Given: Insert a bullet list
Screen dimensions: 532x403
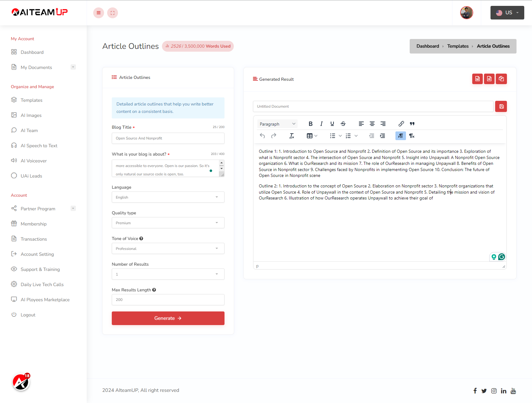Looking at the screenshot, I should 333,136.
